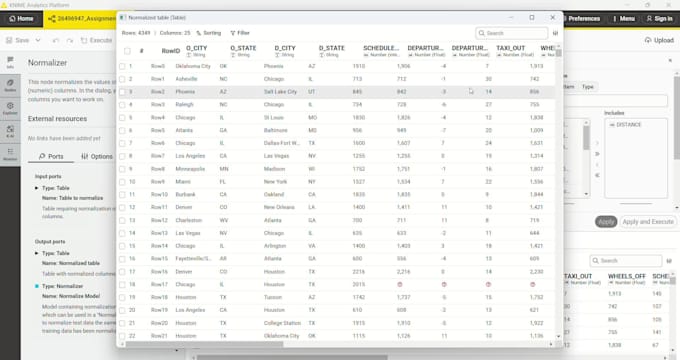The height and width of the screenshot is (360, 680).
Task: Click the SCHEDULE... column header
Action: click(x=381, y=51)
